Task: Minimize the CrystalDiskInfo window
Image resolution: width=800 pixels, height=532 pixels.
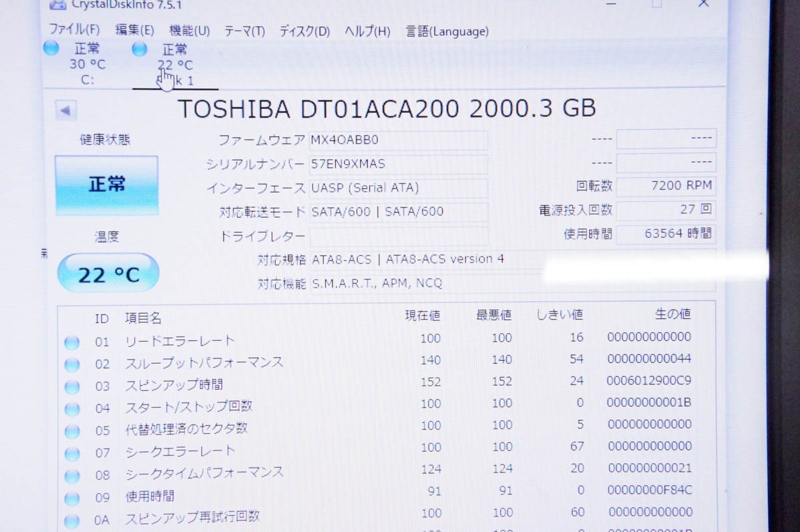Action: click(611, 4)
